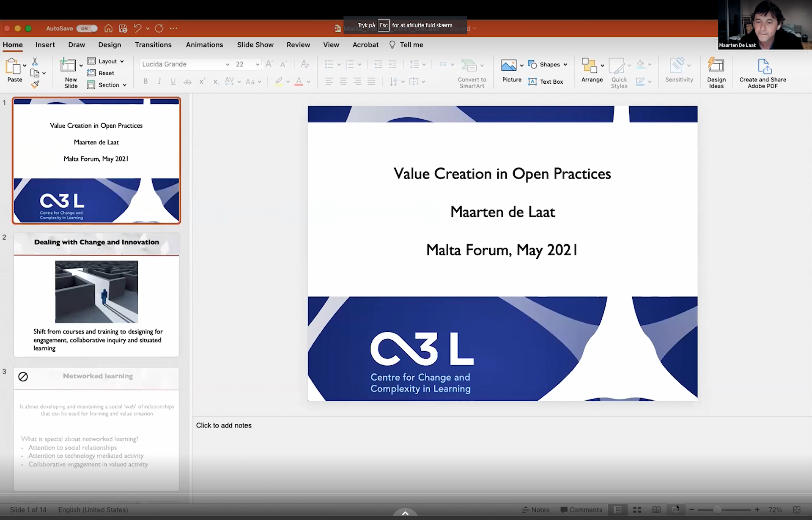
Task: Toggle the Notes pane in status bar
Action: [536, 510]
